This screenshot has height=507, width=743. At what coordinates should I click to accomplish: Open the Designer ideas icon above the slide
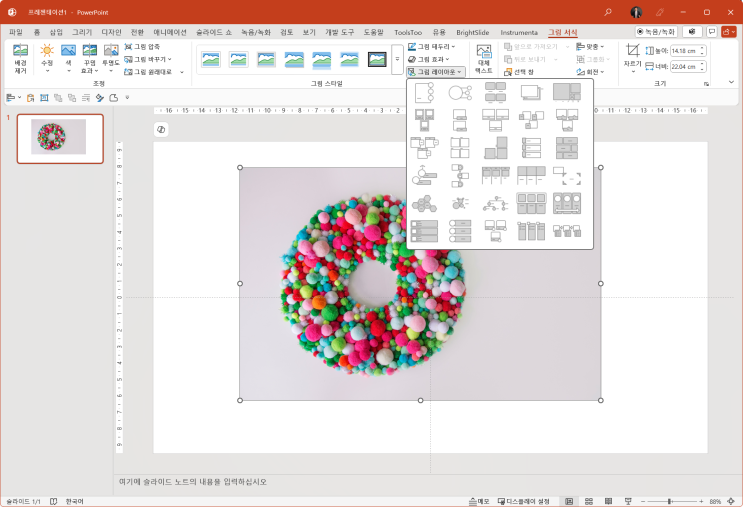point(161,129)
